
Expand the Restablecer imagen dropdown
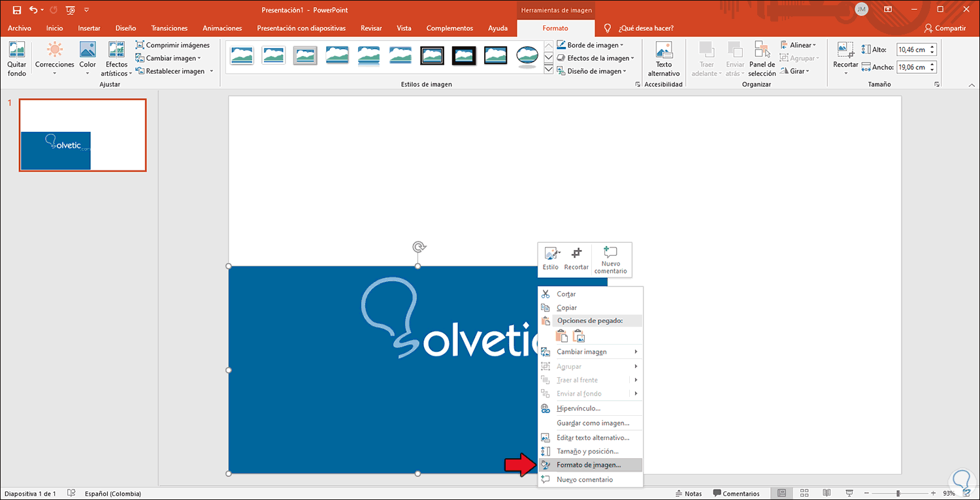coord(211,71)
